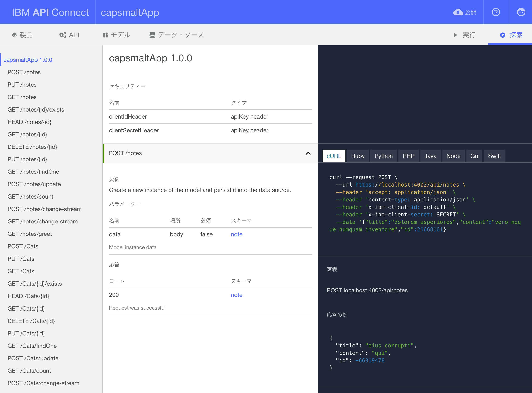Switch to the Python code tab
The width and height of the screenshot is (532, 393).
click(383, 156)
